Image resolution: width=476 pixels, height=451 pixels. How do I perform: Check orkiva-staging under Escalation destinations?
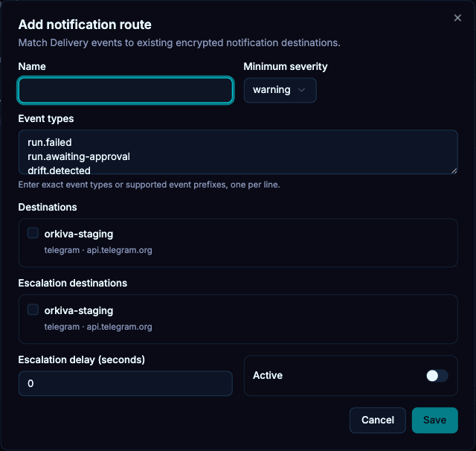33,310
